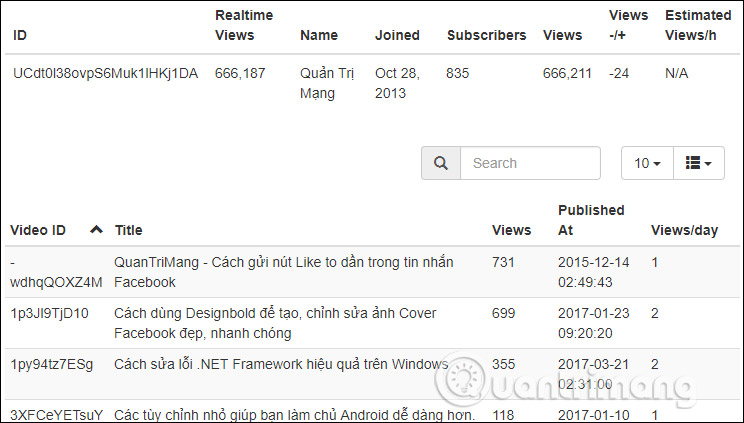
Task: Select video ID 3XFCeYETsuY
Action: coord(56,415)
